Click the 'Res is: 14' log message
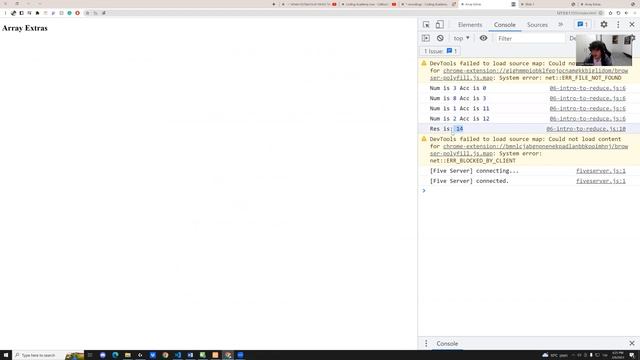Viewport: 640px width, 360px height. click(446, 129)
